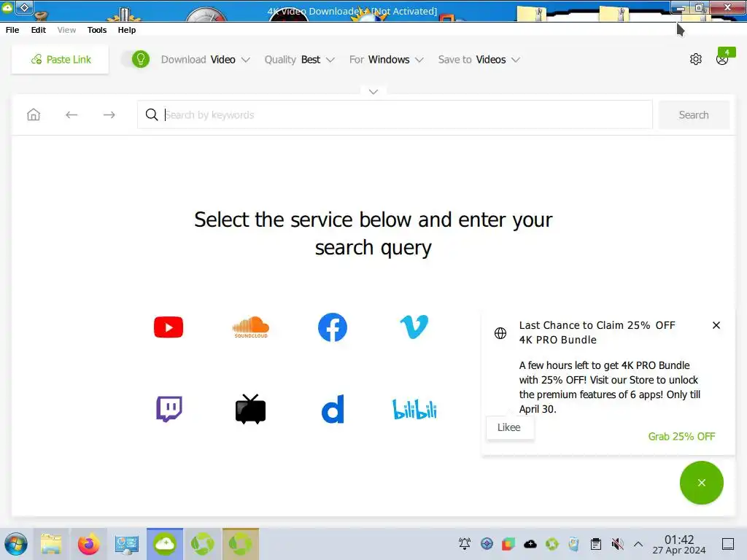Follow the Grab 25% OFF link
The height and width of the screenshot is (560, 747).
pyautogui.click(x=681, y=436)
